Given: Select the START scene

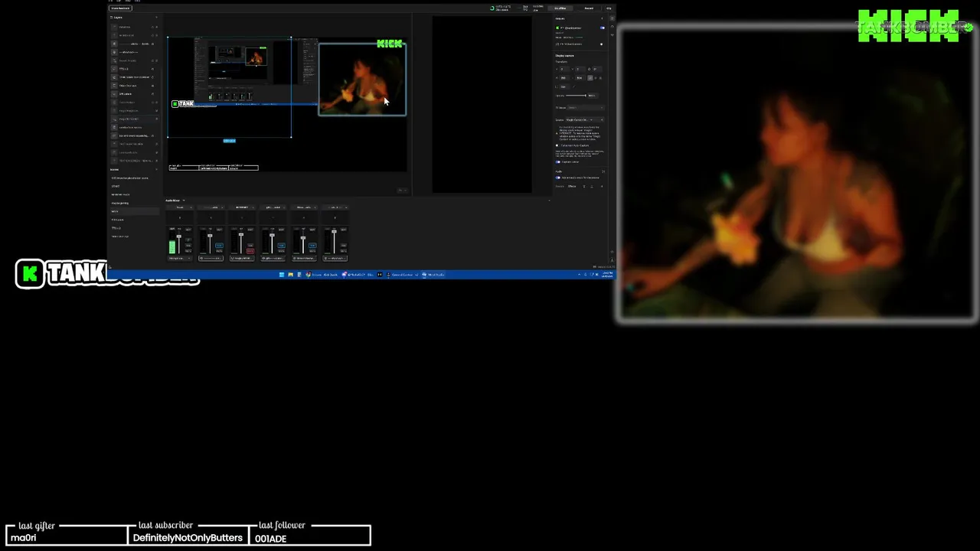Looking at the screenshot, I should pyautogui.click(x=116, y=186).
